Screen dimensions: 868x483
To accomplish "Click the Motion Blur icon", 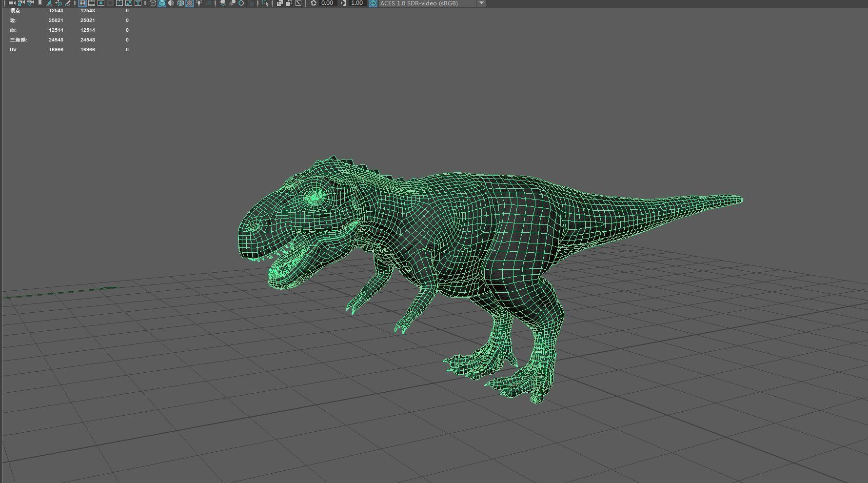I will click(x=232, y=3).
